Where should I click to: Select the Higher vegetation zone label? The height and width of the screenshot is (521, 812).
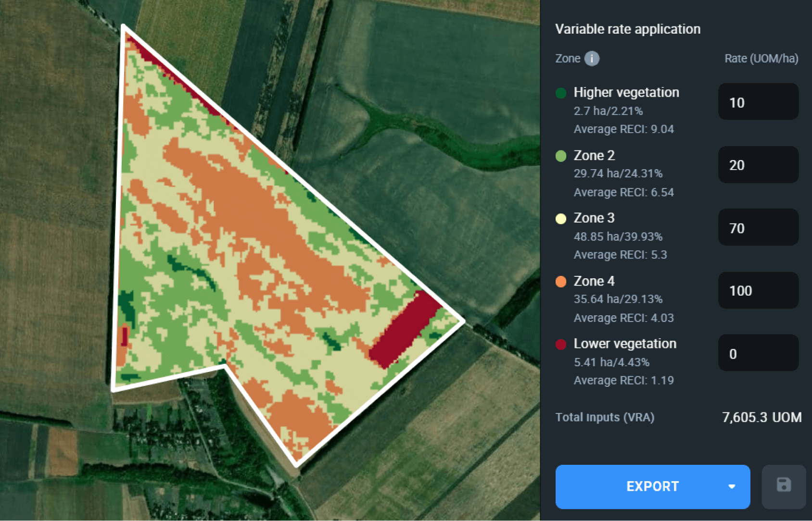click(626, 92)
